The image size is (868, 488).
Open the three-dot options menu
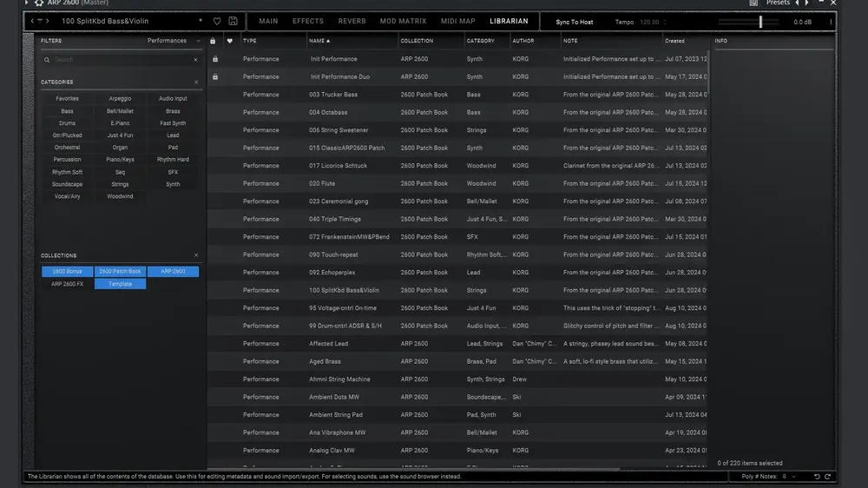click(831, 22)
